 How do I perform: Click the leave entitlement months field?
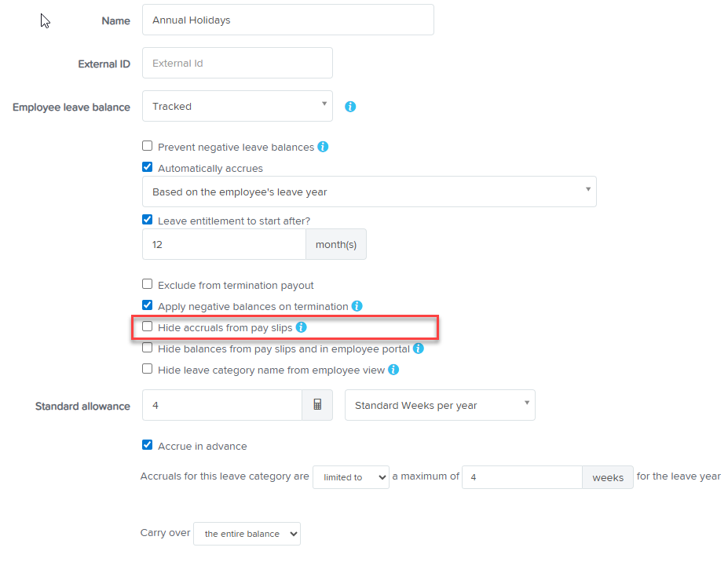click(x=224, y=244)
